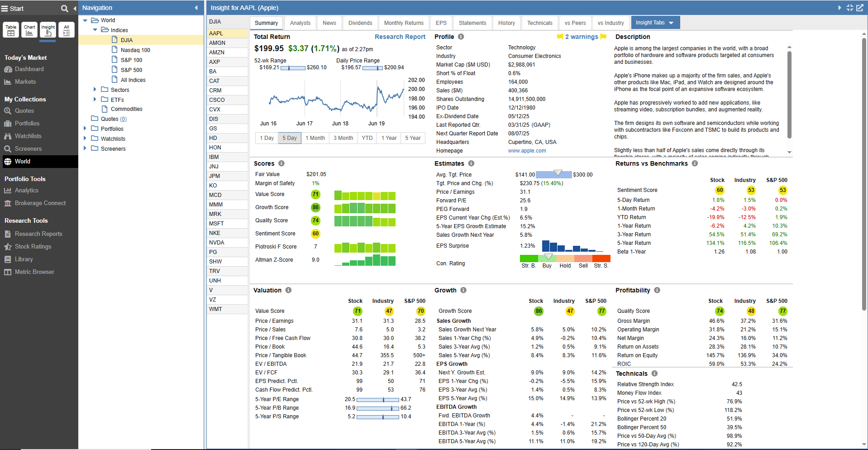Collapse the Indices tree node
Image resolution: width=868 pixels, height=450 pixels.
point(95,30)
